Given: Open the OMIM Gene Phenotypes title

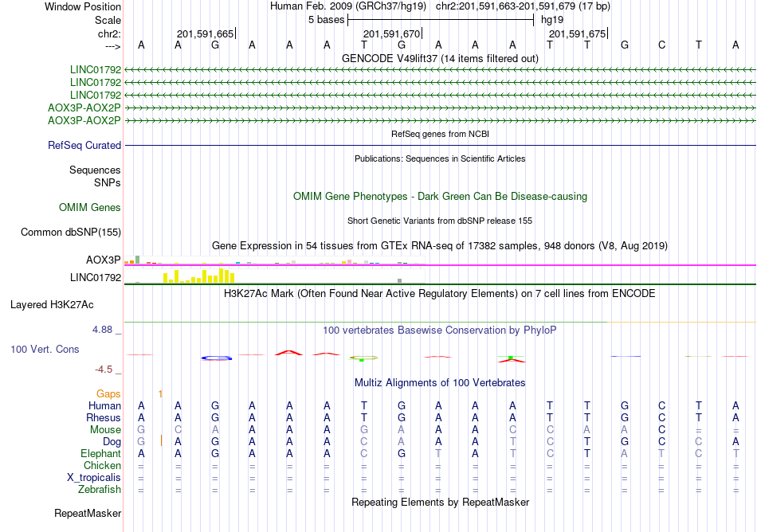Looking at the screenshot, I should pos(440,196).
